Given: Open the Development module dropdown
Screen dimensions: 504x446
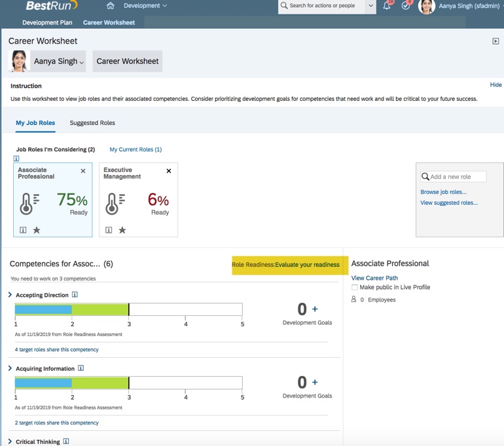Looking at the screenshot, I should 145,6.
